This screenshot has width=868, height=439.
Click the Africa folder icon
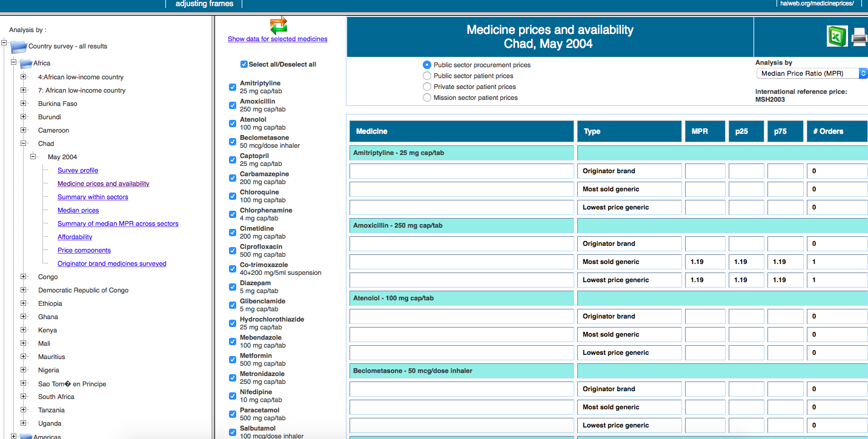[x=25, y=64]
